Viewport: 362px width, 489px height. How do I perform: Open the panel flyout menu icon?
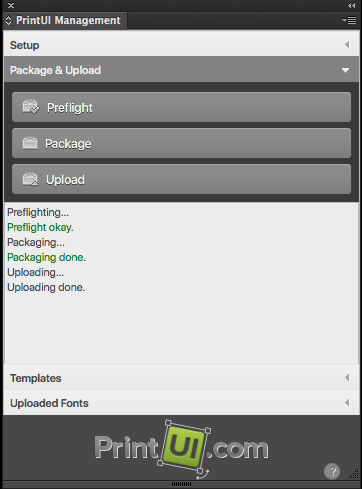[349, 20]
